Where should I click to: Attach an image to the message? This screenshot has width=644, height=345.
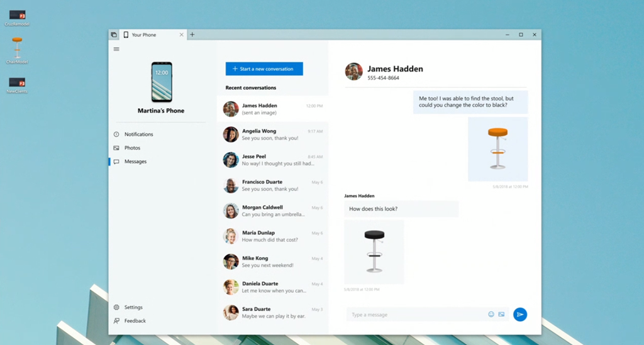coord(501,314)
